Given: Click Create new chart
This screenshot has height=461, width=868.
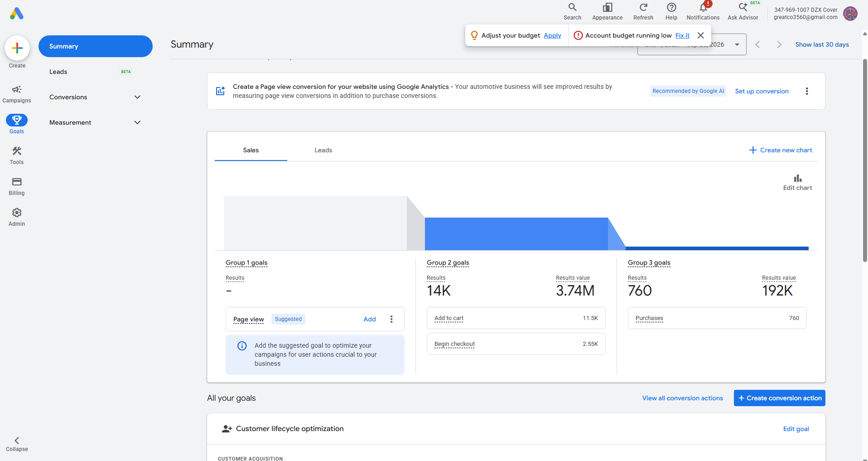Looking at the screenshot, I should click(x=781, y=150).
